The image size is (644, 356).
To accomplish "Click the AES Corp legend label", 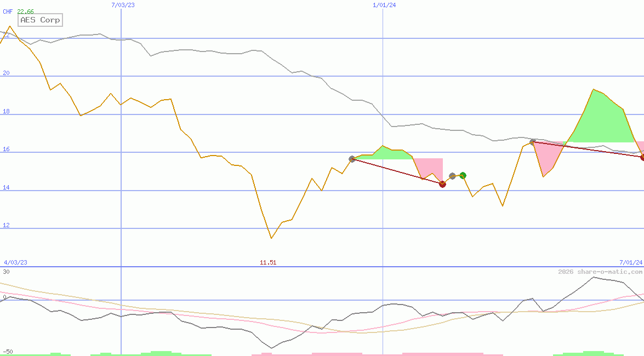I will tap(40, 20).
